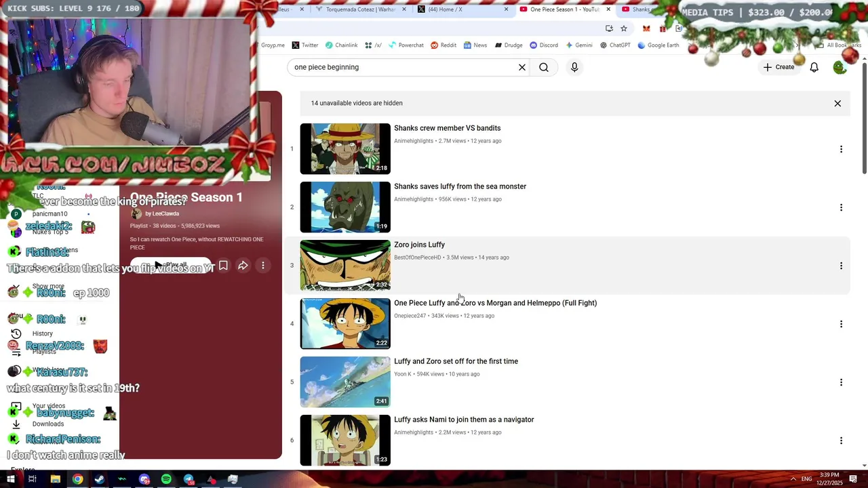Save the playlist with bookmark icon
Viewport: 868px width, 488px height.
click(223, 266)
